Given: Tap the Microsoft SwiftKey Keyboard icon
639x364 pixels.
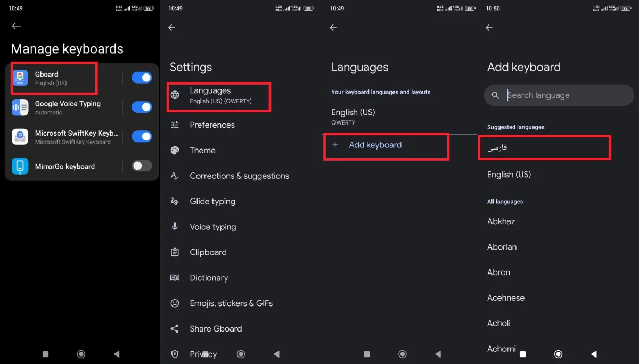Looking at the screenshot, I should pyautogui.click(x=20, y=137).
